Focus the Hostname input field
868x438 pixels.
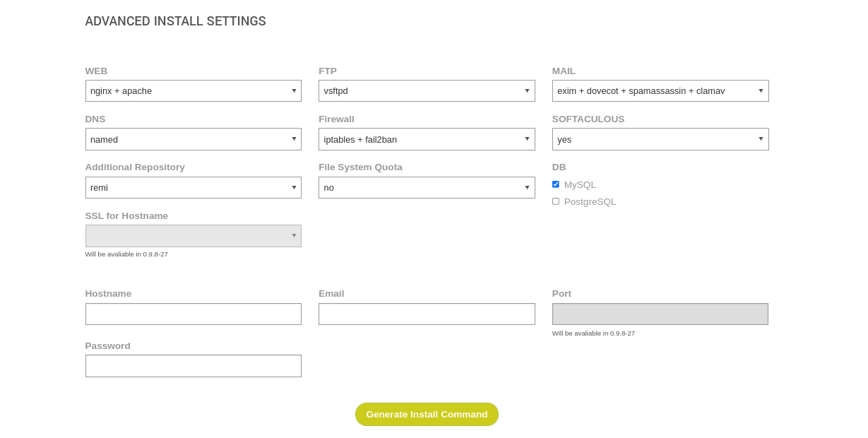[x=194, y=314]
